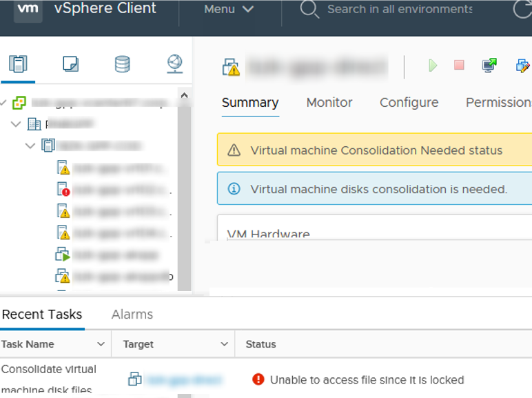Viewport: 532px width, 398px height.
Task: Select 'Virtual machine Consolidation Needed status' text
Action: [376, 150]
